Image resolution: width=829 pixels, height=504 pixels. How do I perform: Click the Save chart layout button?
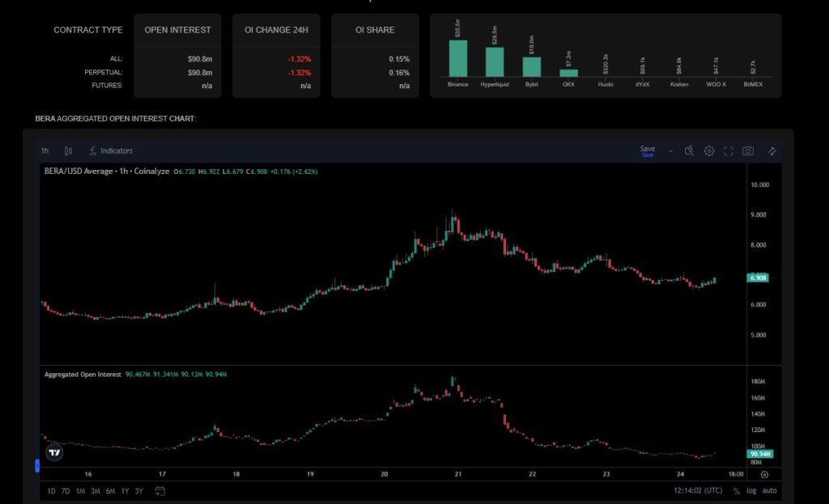tap(648, 151)
